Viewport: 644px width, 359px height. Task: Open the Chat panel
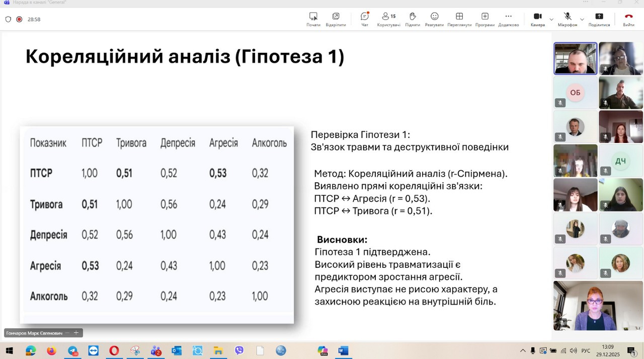[365, 19]
